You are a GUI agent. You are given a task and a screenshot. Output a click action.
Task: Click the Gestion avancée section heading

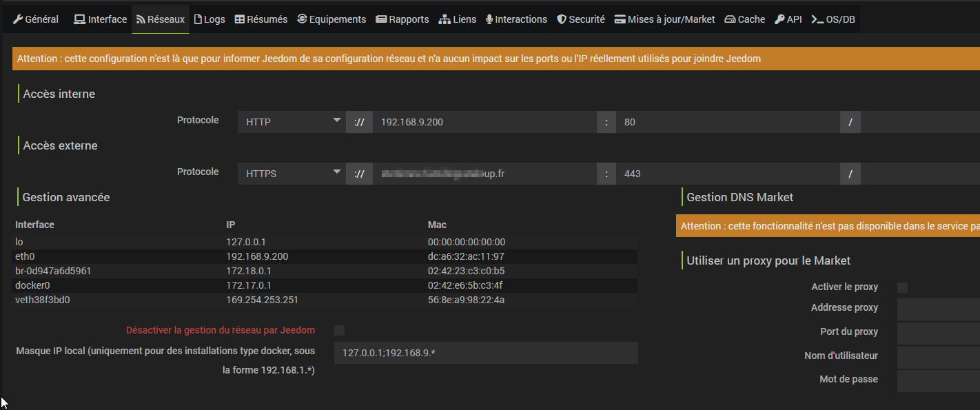tap(66, 197)
